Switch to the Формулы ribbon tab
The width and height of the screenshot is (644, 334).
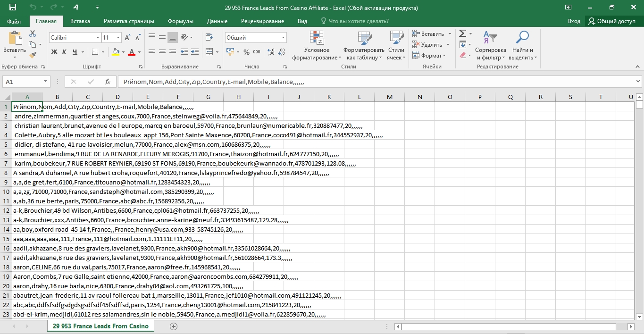(x=180, y=21)
